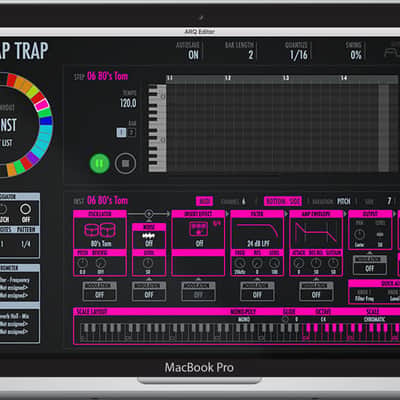Select the blue segment in the instrument ring
400x400 pixels.
(x=46, y=120)
